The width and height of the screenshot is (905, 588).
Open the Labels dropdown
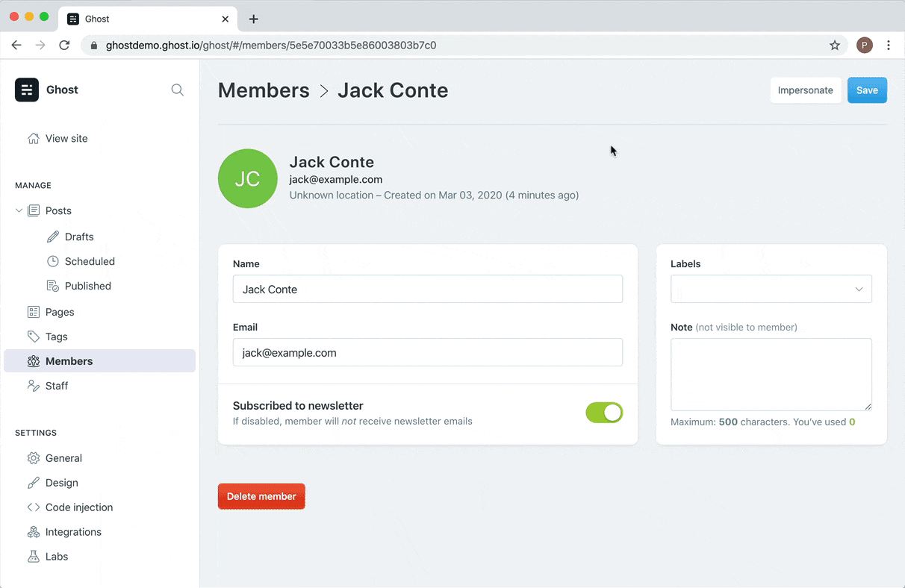pyautogui.click(x=771, y=290)
